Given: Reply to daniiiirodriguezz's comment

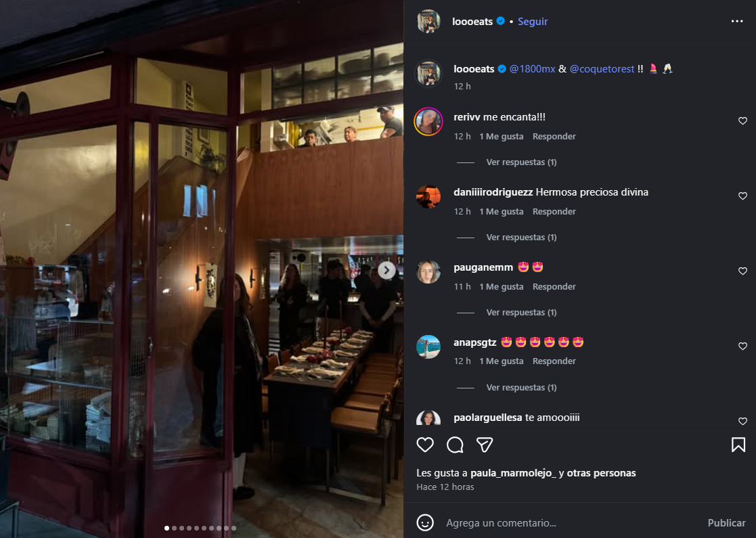Looking at the screenshot, I should pos(554,212).
